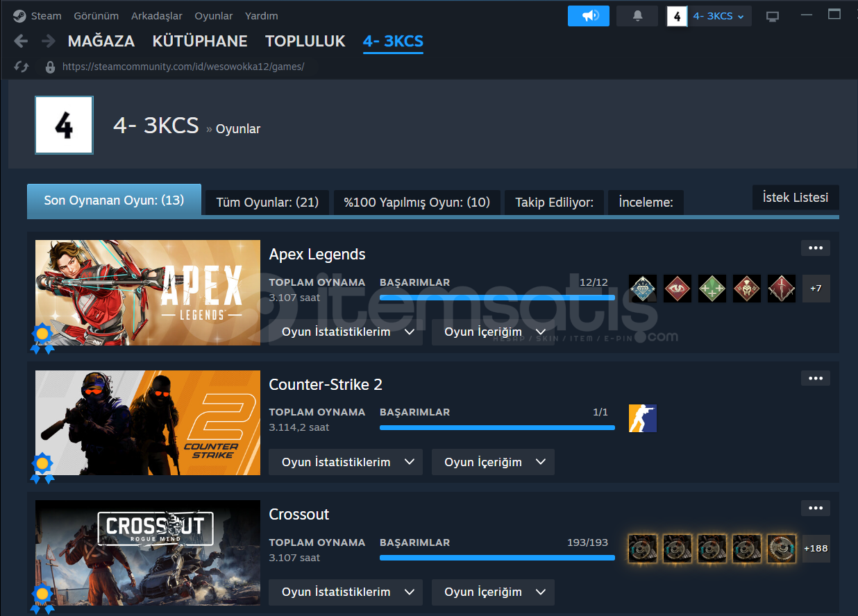Image resolution: width=858 pixels, height=616 pixels.
Task: Go forward with the right arrow
Action: [48, 41]
